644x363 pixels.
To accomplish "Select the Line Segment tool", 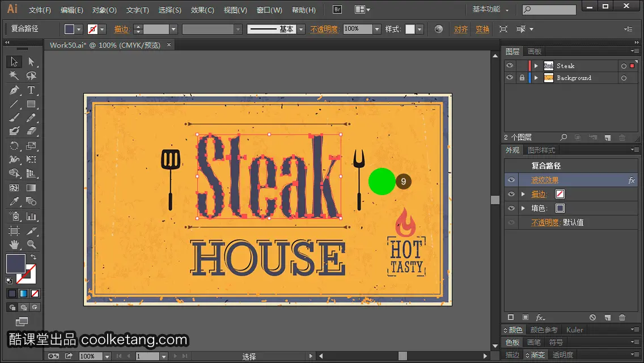I will click(x=14, y=104).
